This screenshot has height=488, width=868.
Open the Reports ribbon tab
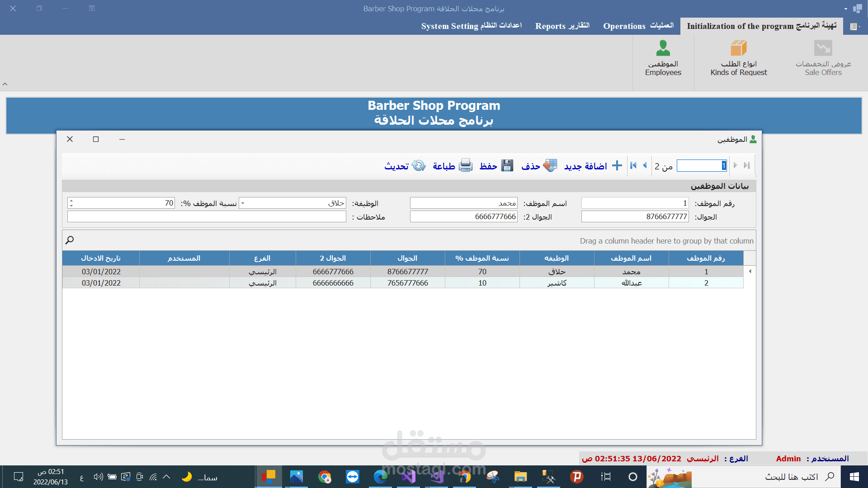[562, 26]
